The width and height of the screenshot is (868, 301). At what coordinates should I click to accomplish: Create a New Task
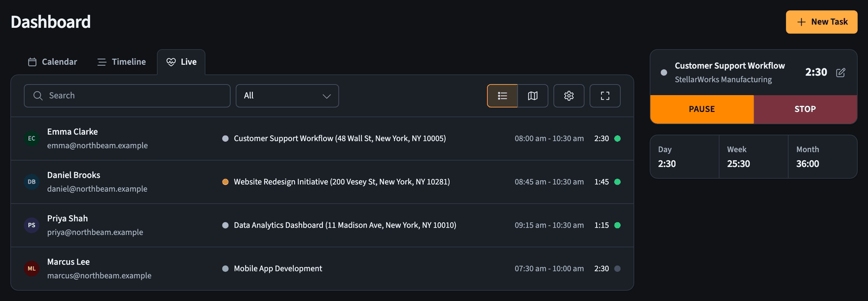(x=822, y=22)
